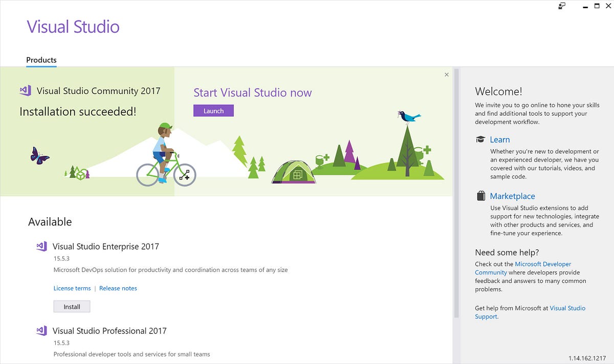The image size is (614, 364).
Task: Click the Marketplace shopping bag icon
Action: (x=480, y=195)
